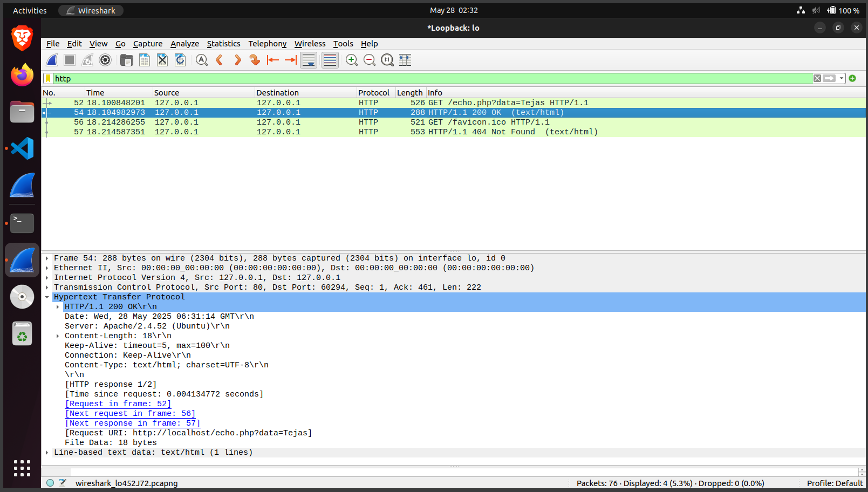Show the applications grid
The image size is (868, 492).
click(x=22, y=468)
